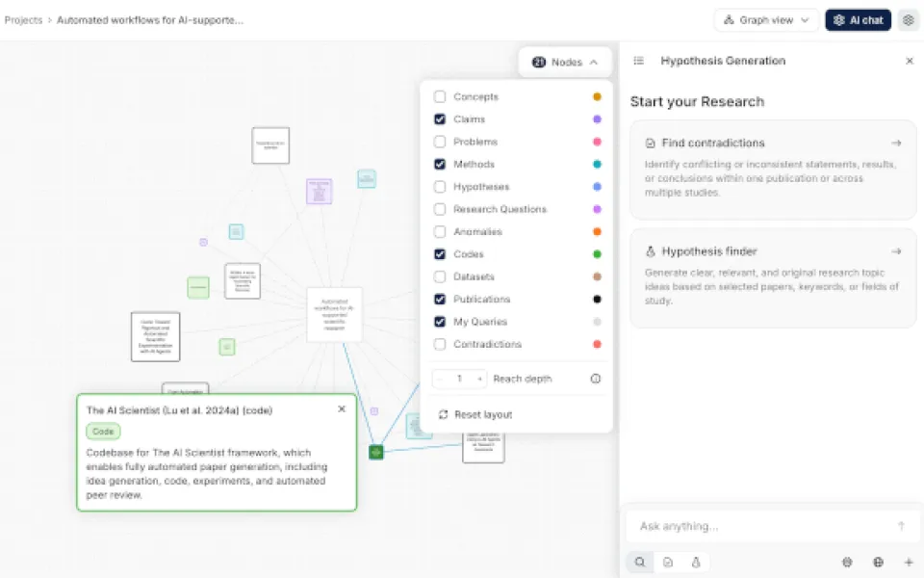Click the black Publications color dot
This screenshot has height=578, width=924.
click(597, 299)
